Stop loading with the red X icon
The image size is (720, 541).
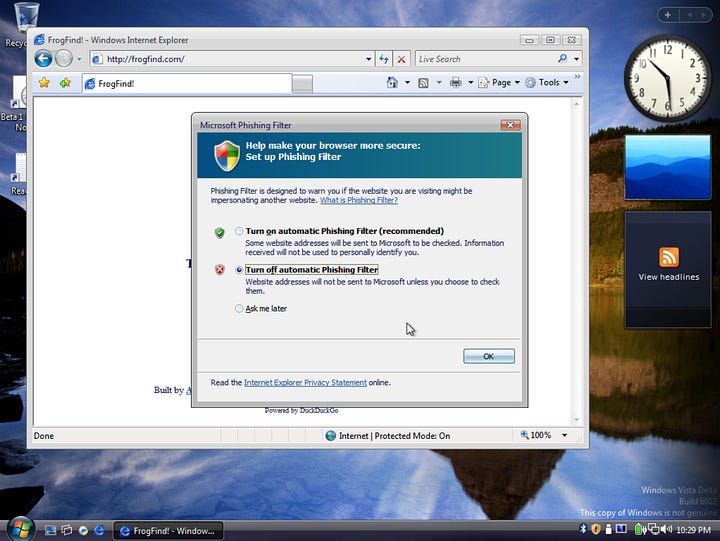(401, 59)
